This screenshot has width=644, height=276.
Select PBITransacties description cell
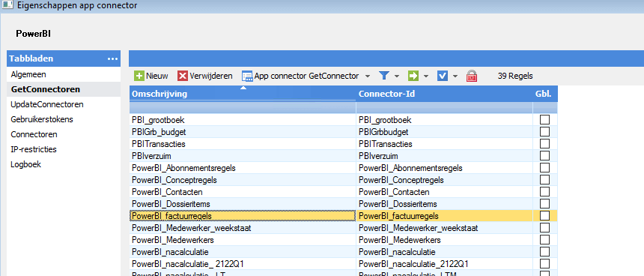tap(243, 144)
